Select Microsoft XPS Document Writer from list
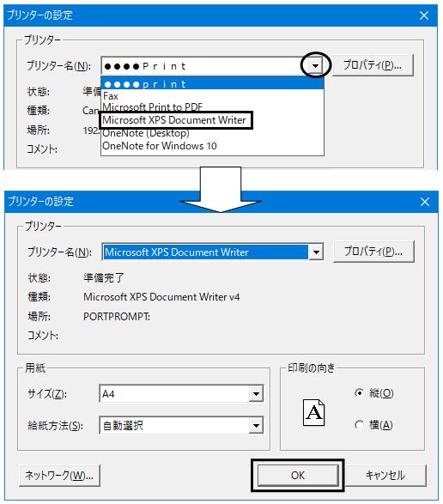The width and height of the screenshot is (443, 504). pyautogui.click(x=174, y=120)
